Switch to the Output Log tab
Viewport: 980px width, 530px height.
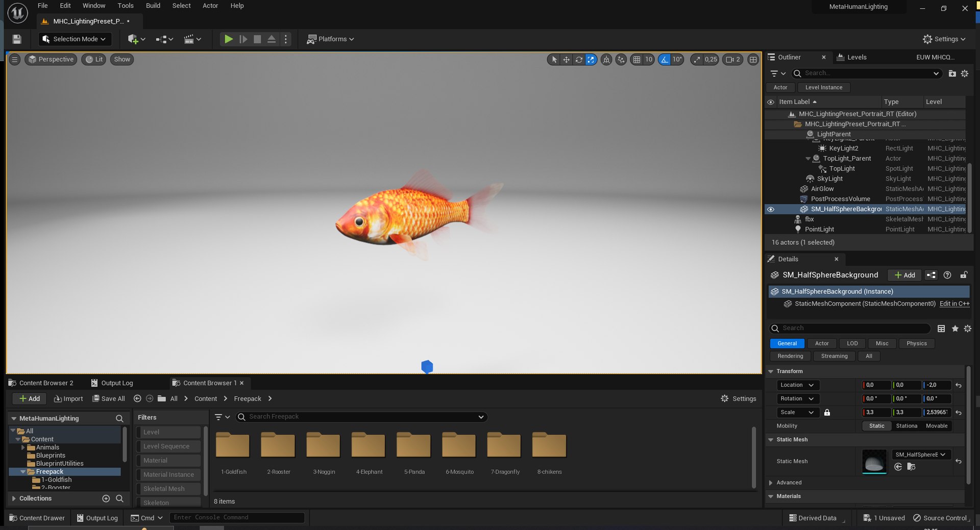(x=112, y=383)
